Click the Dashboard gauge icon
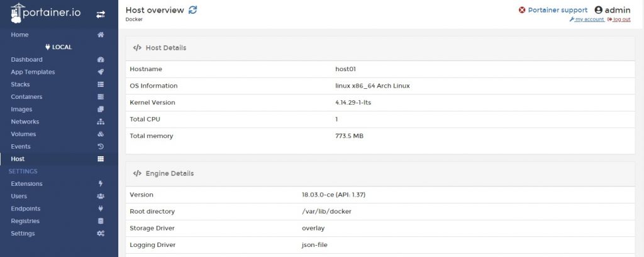The height and width of the screenshot is (257, 644). (x=101, y=60)
